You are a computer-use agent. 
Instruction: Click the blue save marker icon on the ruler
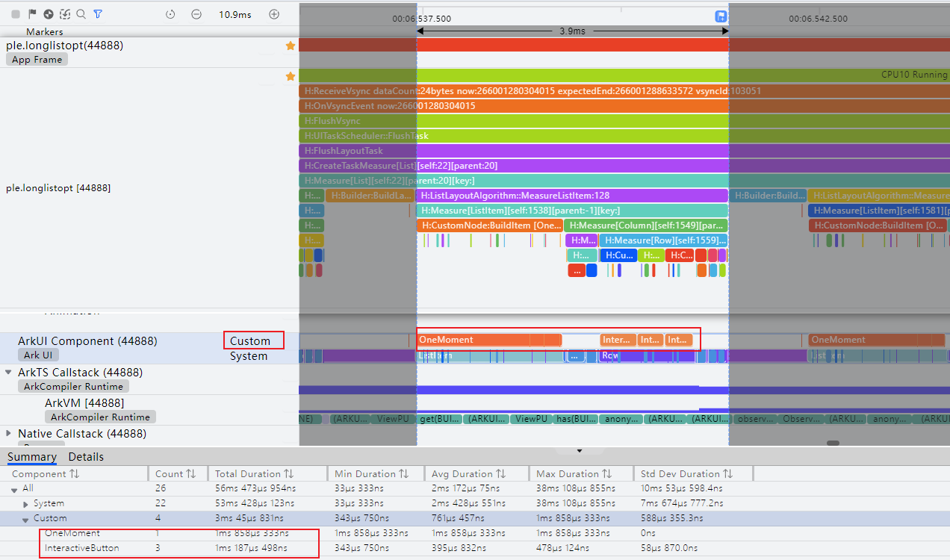pos(721,16)
